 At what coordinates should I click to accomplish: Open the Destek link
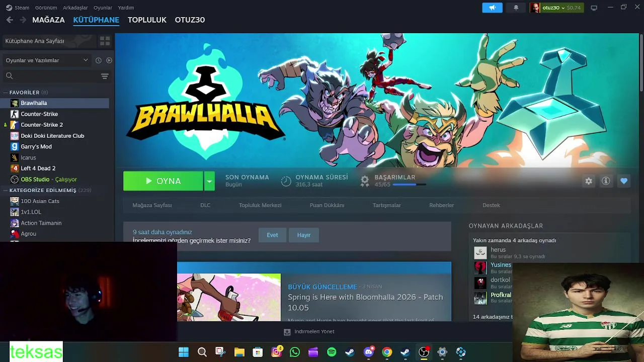point(492,205)
